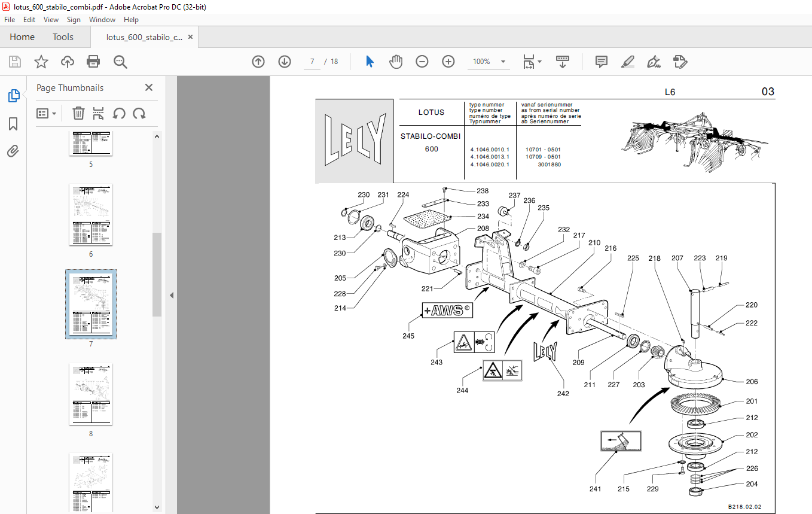Click the page number input field
This screenshot has height=514, width=812.
[x=312, y=62]
